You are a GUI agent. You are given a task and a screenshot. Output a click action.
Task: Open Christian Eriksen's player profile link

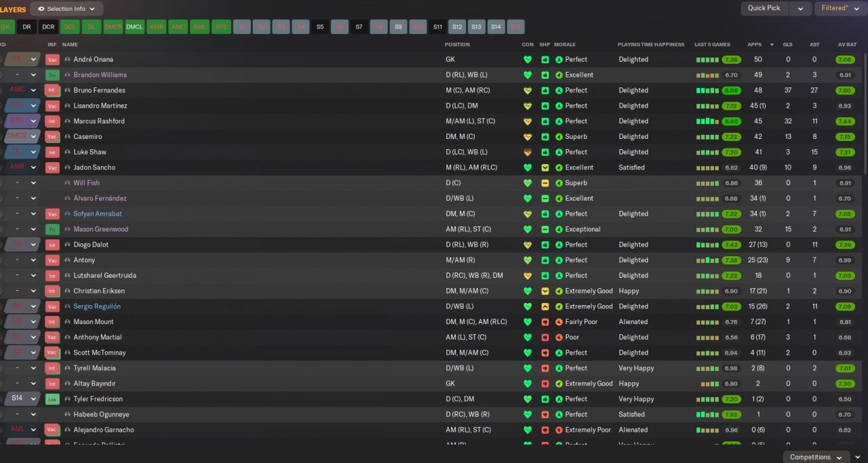coord(99,291)
